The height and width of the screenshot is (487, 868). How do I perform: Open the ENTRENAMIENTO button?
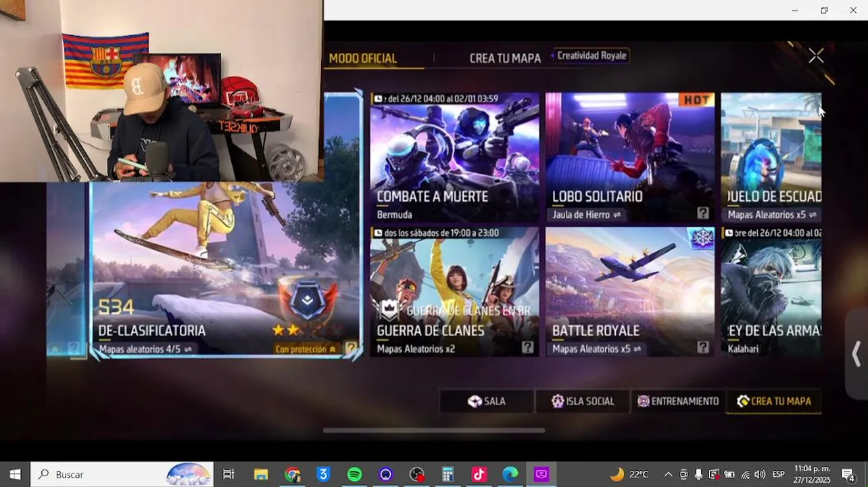[678, 401]
